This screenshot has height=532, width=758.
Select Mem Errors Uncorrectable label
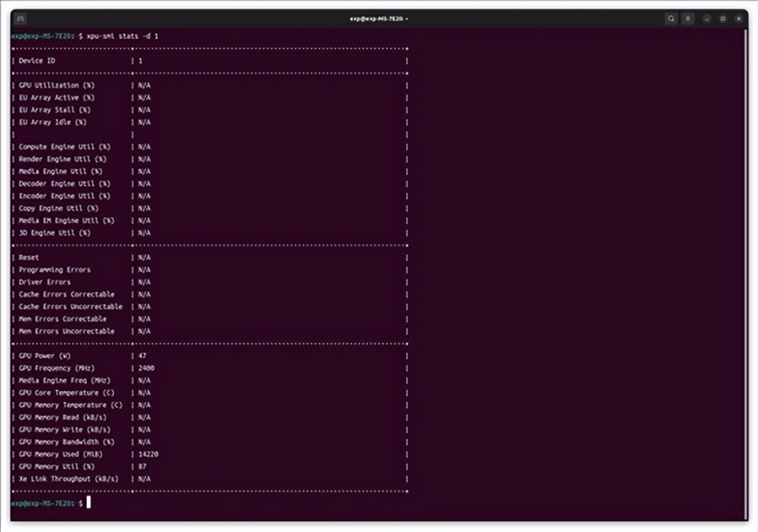click(x=66, y=332)
